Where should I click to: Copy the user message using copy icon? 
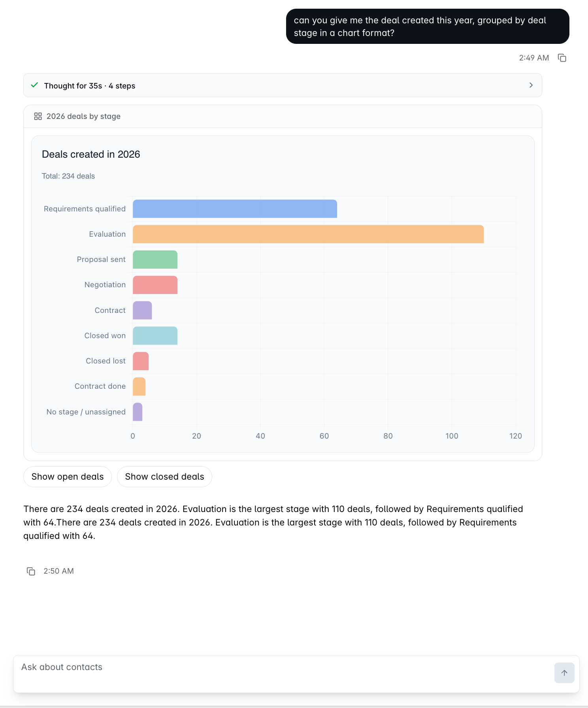click(x=562, y=58)
